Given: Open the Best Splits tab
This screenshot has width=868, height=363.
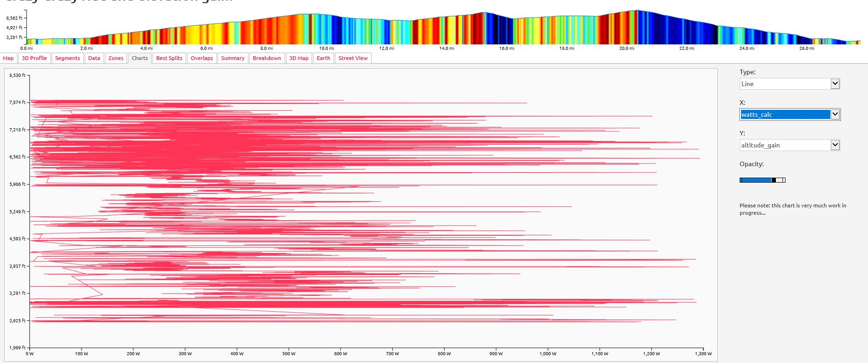Looking at the screenshot, I should 169,58.
